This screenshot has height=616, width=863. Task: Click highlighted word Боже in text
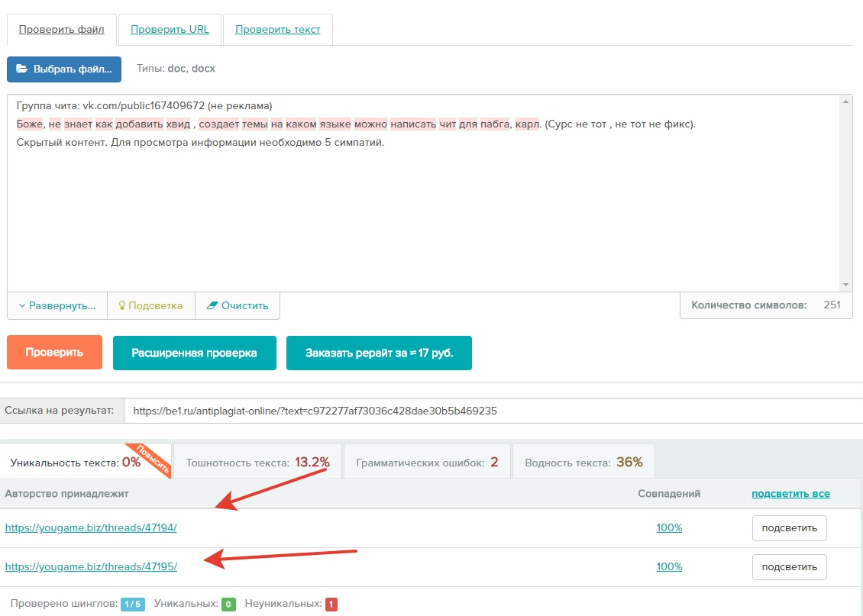point(30,124)
